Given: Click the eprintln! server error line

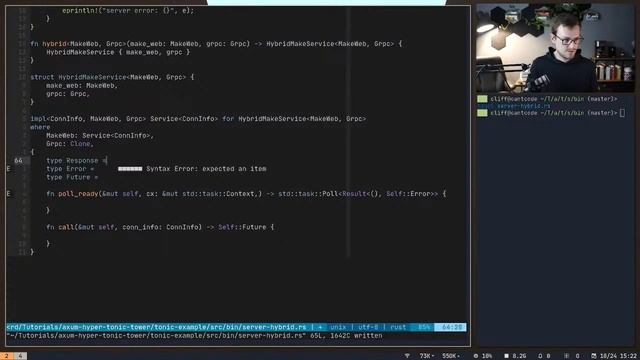Looking at the screenshot, I should [128, 11].
